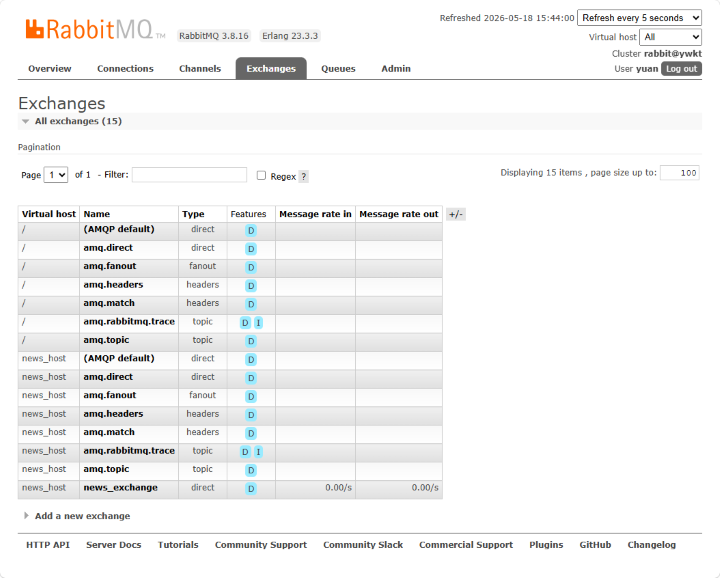Click the RabbitMQ 3.8.16 version label
This screenshot has height=578, width=720.
point(214,36)
